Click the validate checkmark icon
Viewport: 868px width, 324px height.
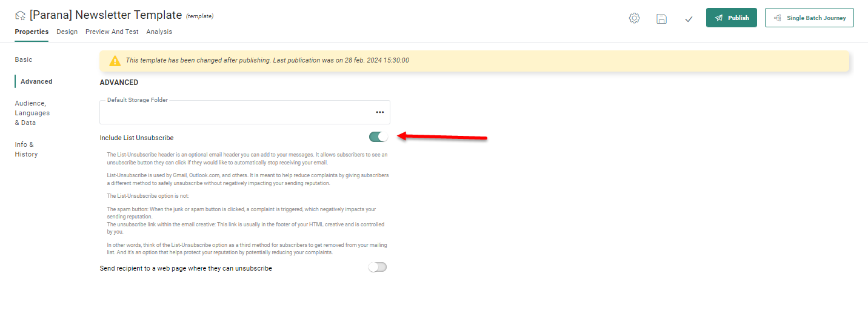689,19
